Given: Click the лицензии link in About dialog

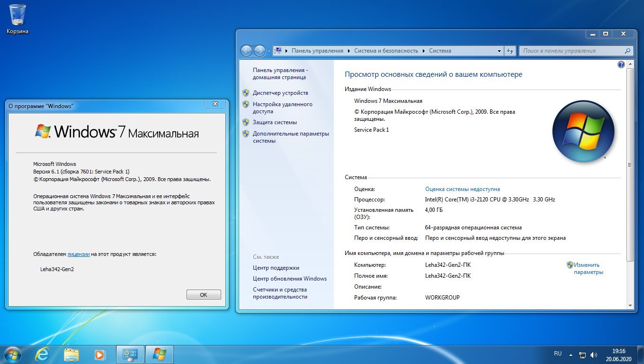Looking at the screenshot, I should coord(79,254).
